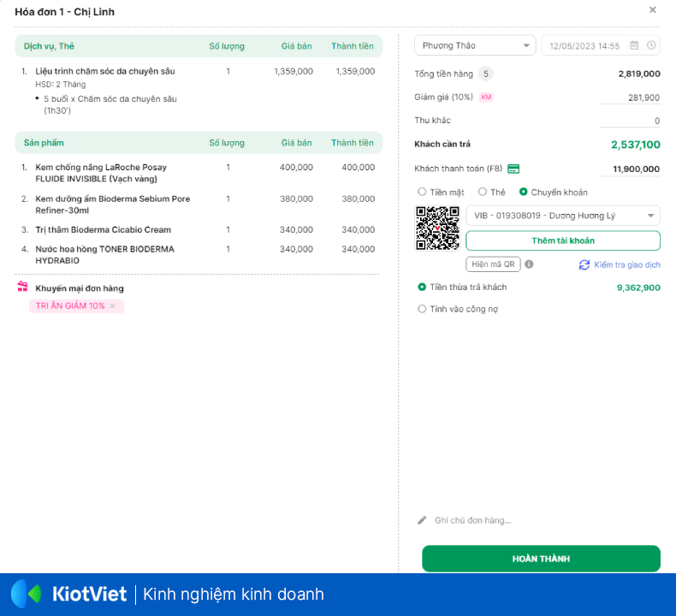676x616 pixels.
Task: Click the Thêm tài khoản button
Action: coord(562,240)
